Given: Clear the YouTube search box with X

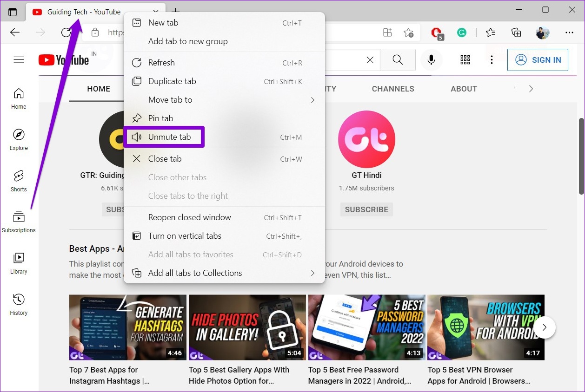Looking at the screenshot, I should click(370, 60).
